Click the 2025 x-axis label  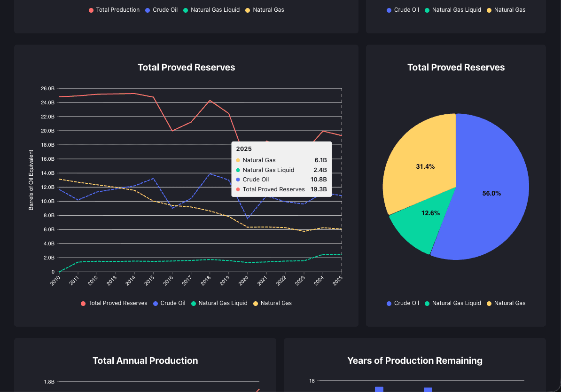337,281
